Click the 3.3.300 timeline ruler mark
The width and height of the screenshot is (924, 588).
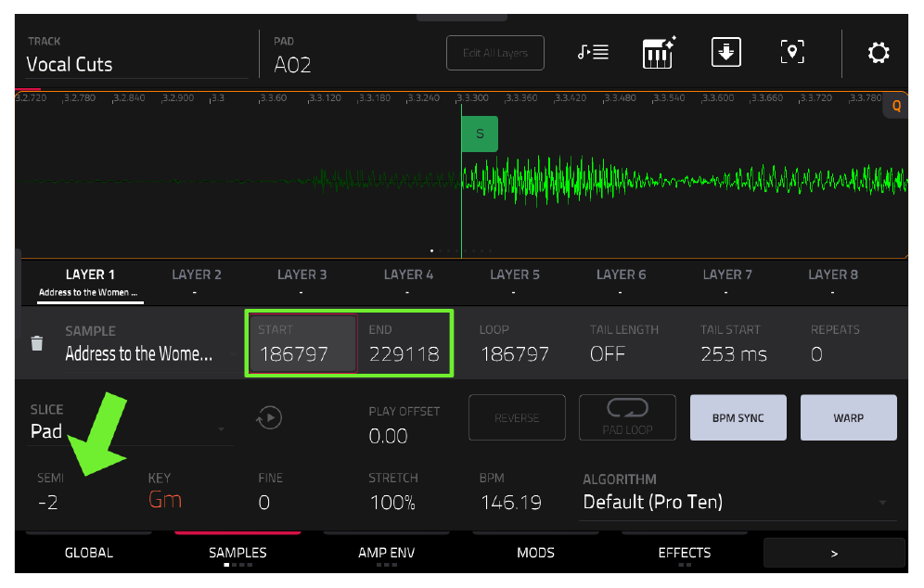472,97
